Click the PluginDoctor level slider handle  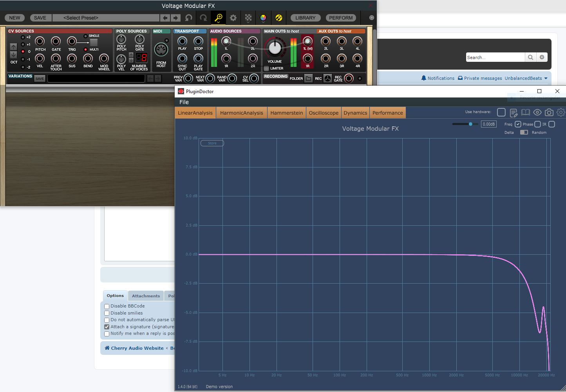[470, 124]
